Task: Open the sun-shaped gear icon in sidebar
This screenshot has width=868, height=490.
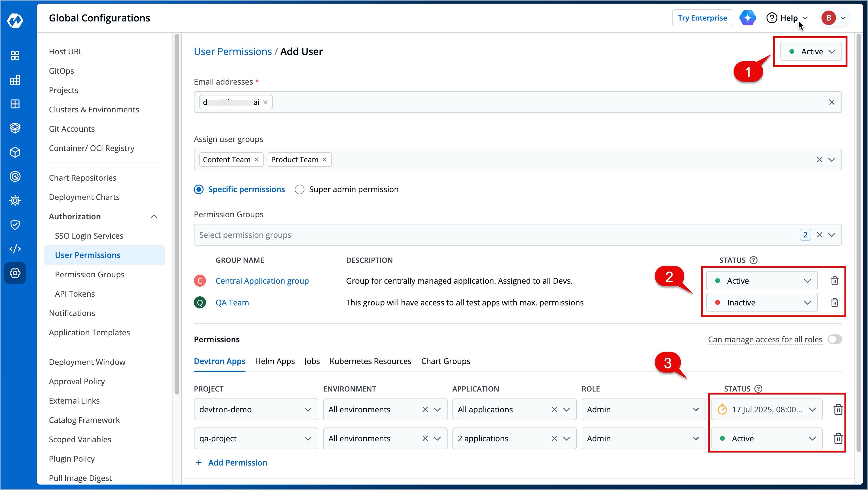Action: coord(15,201)
